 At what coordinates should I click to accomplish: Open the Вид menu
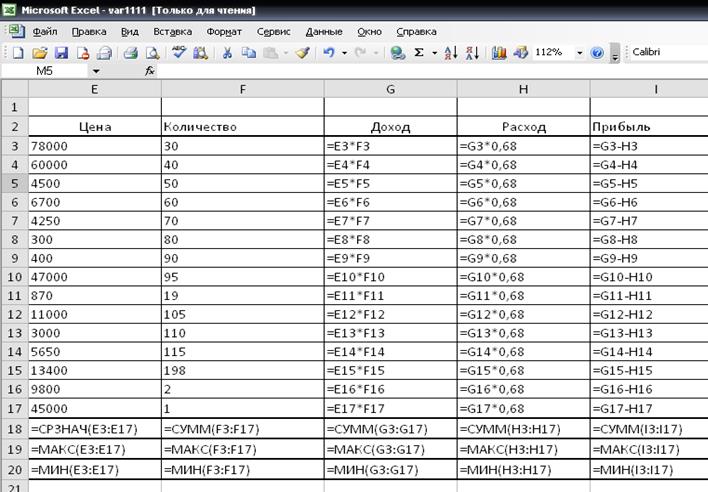click(x=130, y=32)
